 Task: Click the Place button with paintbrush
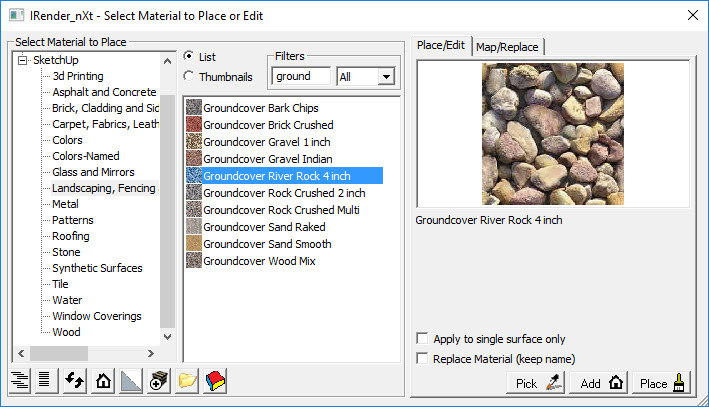pos(661,383)
